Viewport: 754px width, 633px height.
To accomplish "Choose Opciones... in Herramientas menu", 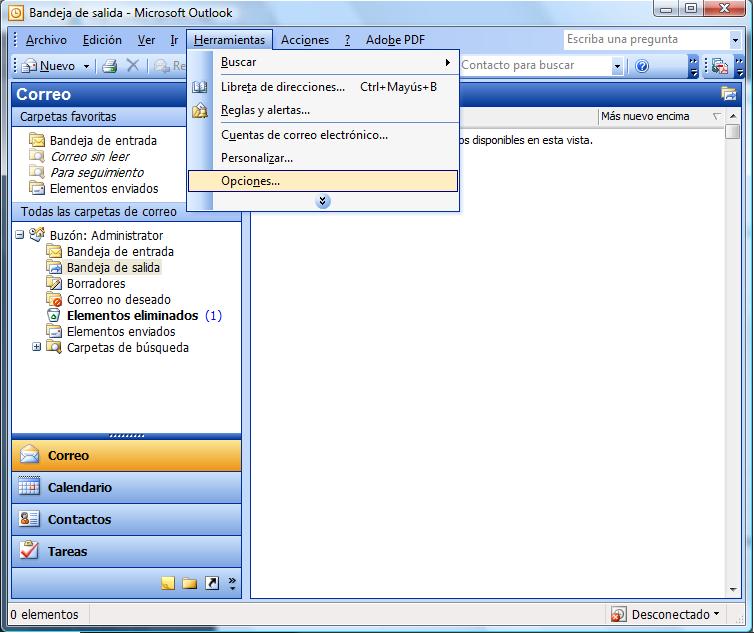I will click(323, 181).
